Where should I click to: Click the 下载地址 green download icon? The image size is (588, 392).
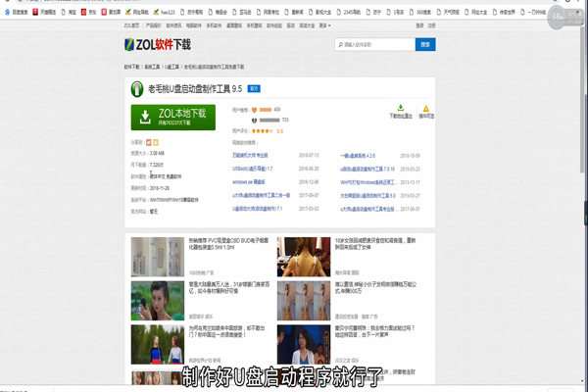click(x=401, y=108)
